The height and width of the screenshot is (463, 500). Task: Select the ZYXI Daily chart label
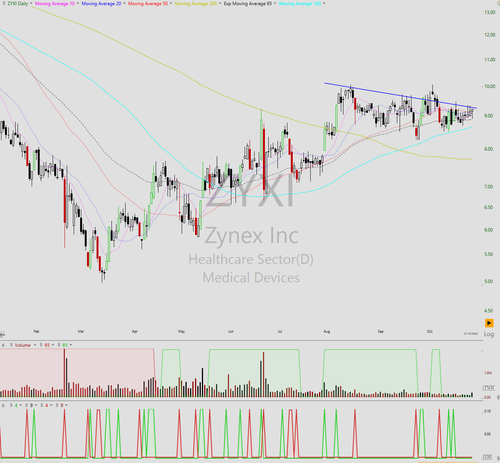point(18,3)
